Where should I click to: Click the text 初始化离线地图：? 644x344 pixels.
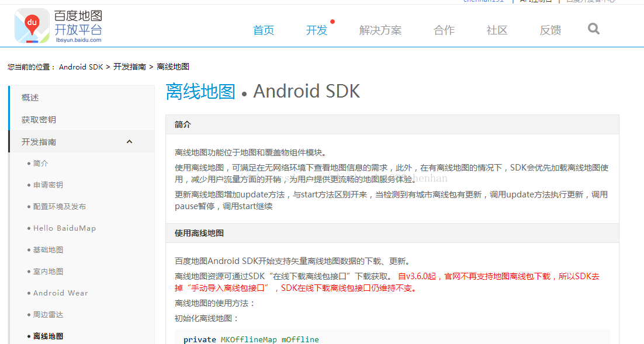point(207,318)
